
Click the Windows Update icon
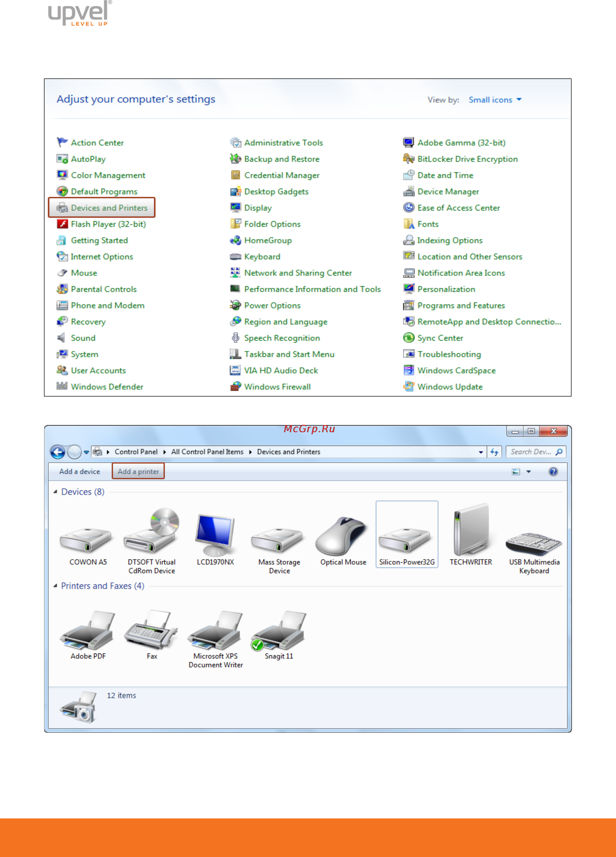point(409,386)
